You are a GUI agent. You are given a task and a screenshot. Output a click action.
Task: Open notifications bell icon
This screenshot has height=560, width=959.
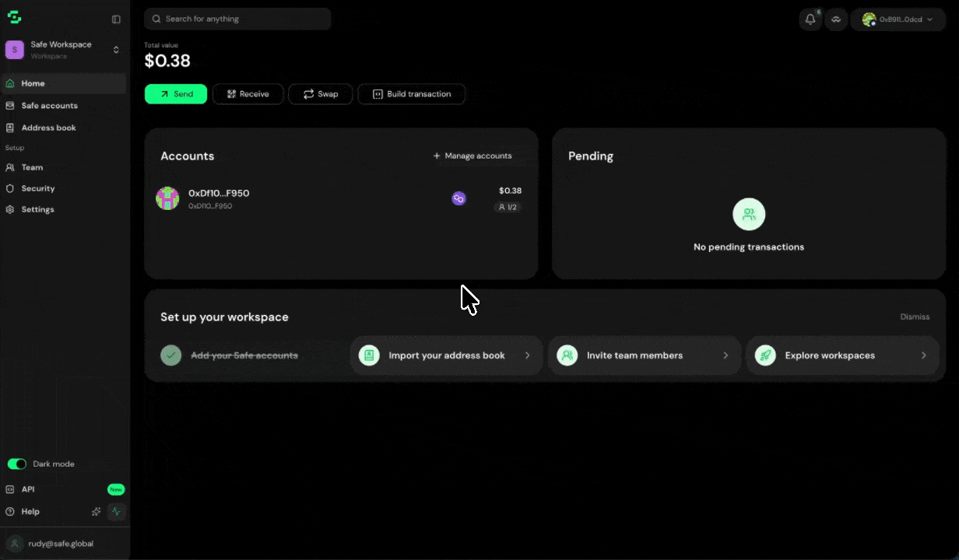pyautogui.click(x=810, y=19)
